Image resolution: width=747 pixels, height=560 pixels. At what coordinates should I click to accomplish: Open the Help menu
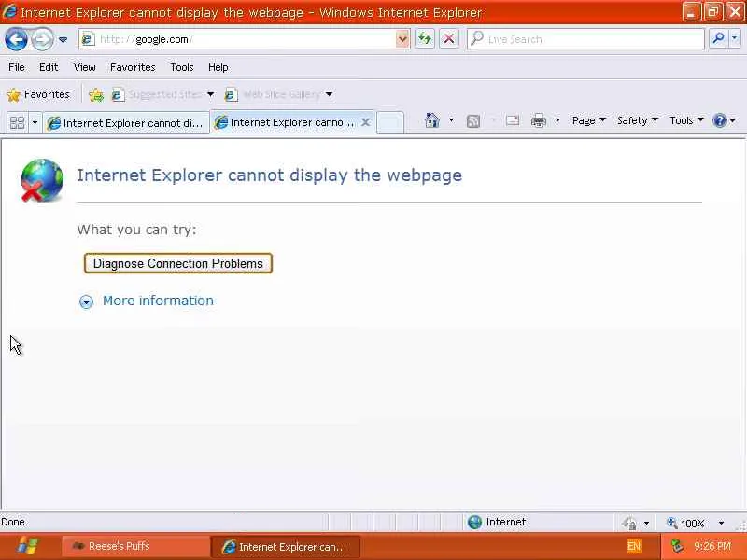pyautogui.click(x=218, y=67)
